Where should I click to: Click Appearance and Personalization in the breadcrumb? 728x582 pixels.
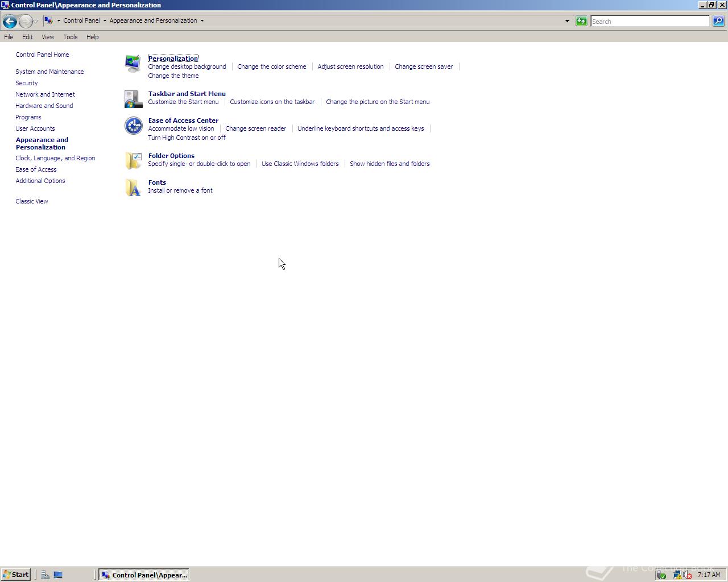(153, 20)
